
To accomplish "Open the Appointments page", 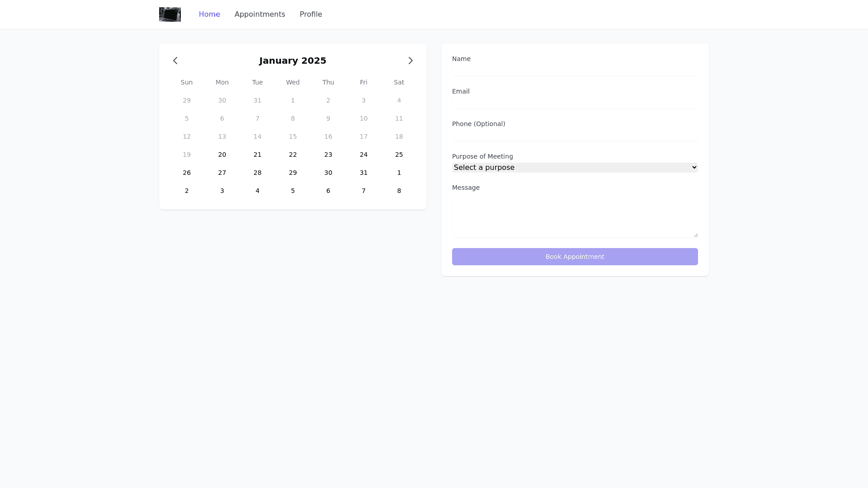I will tap(259, 14).
